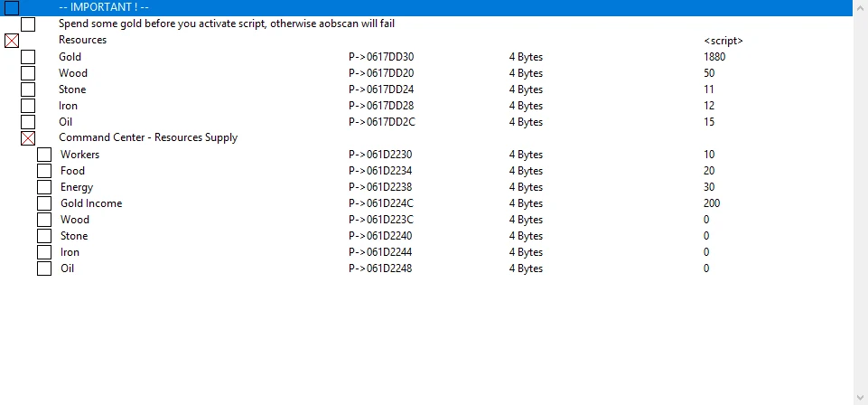This screenshot has width=868, height=405.
Task: Select the '-- IMPORTANT ! --' header row
Action: coord(426,8)
